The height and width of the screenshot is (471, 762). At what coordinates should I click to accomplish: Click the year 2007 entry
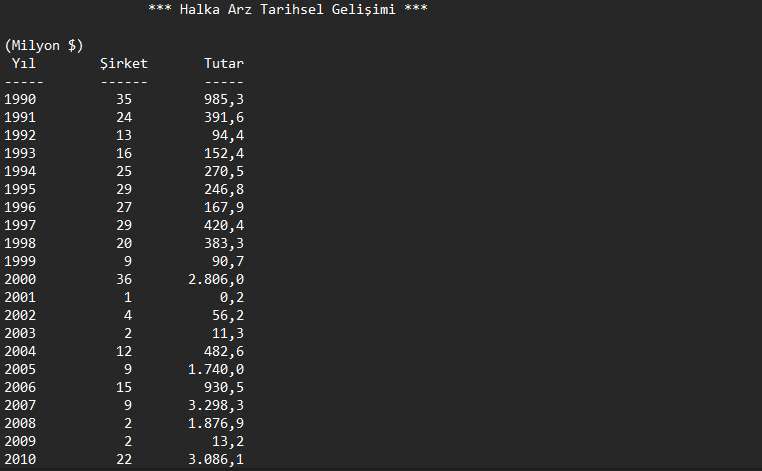20,405
